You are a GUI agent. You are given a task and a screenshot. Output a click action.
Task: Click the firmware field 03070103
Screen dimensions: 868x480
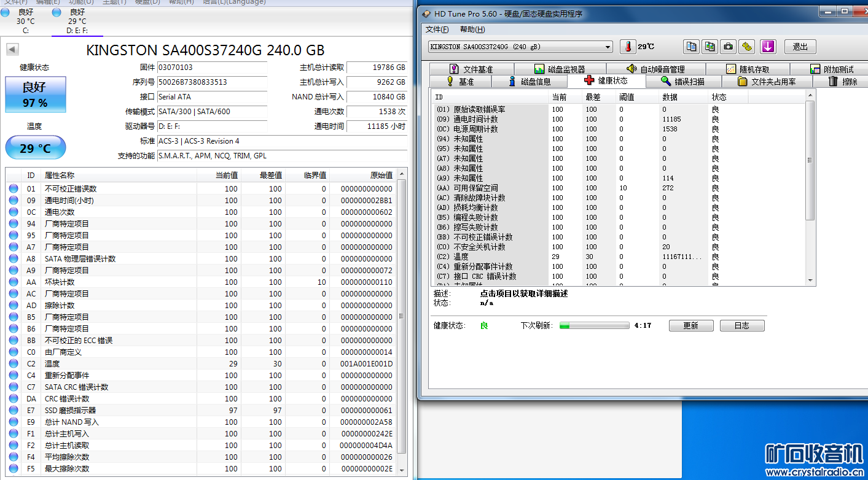tap(212, 67)
